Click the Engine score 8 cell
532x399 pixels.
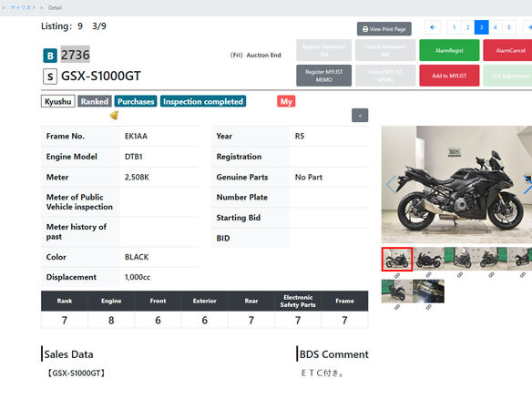(111, 320)
